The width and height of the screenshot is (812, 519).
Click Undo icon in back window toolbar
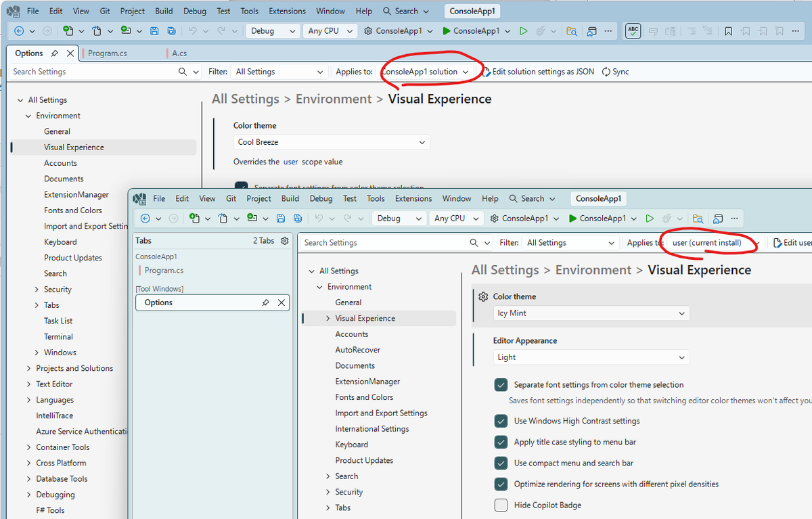193,31
